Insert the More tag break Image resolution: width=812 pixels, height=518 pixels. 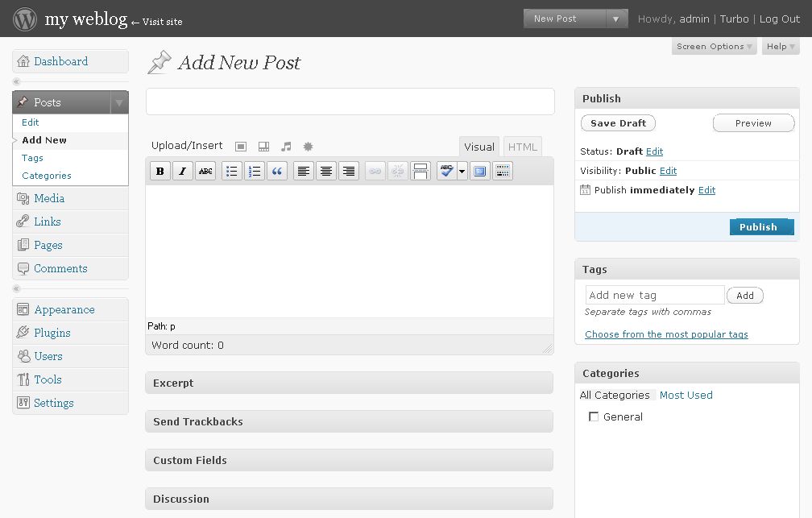(x=420, y=171)
